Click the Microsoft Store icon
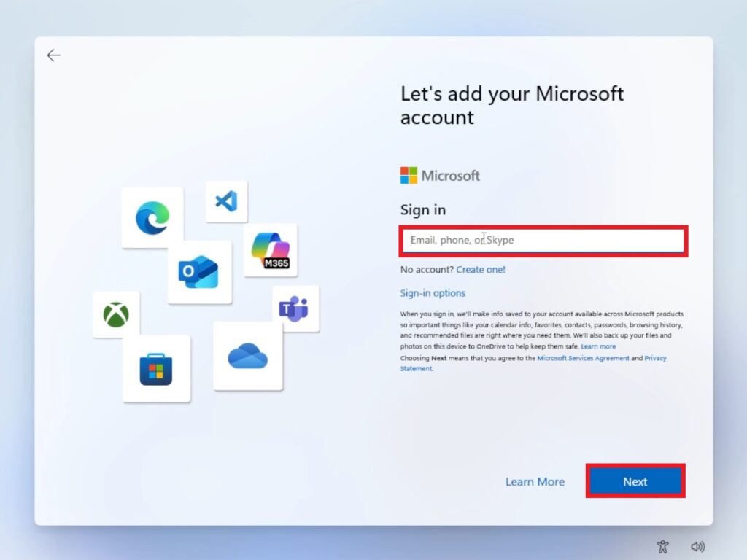The image size is (747, 560). coord(156,369)
